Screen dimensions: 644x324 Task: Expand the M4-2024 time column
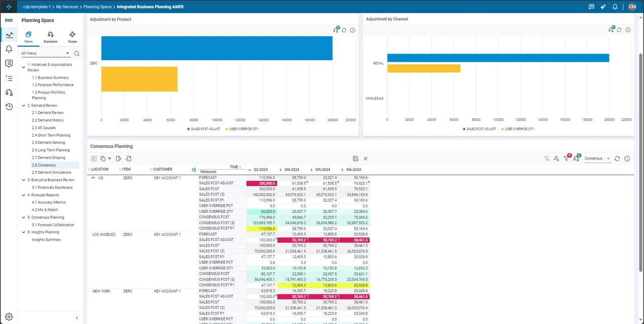[280, 170]
